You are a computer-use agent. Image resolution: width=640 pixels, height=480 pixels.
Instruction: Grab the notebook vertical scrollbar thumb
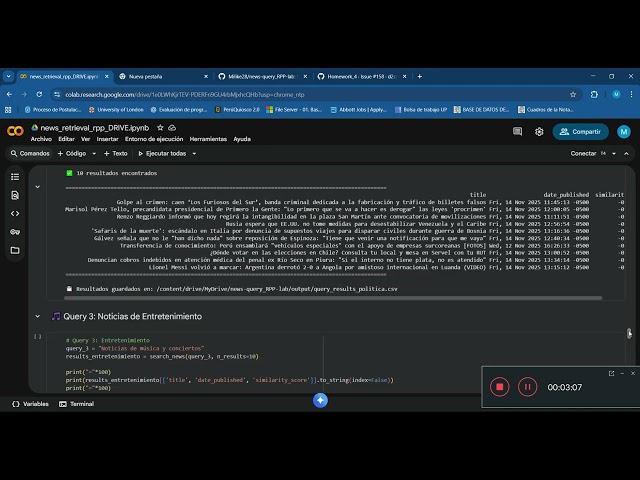click(x=629, y=333)
